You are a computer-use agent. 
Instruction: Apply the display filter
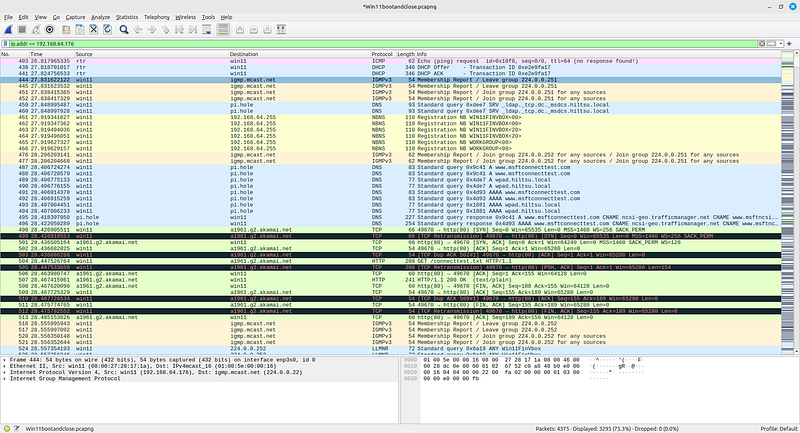tap(771, 44)
